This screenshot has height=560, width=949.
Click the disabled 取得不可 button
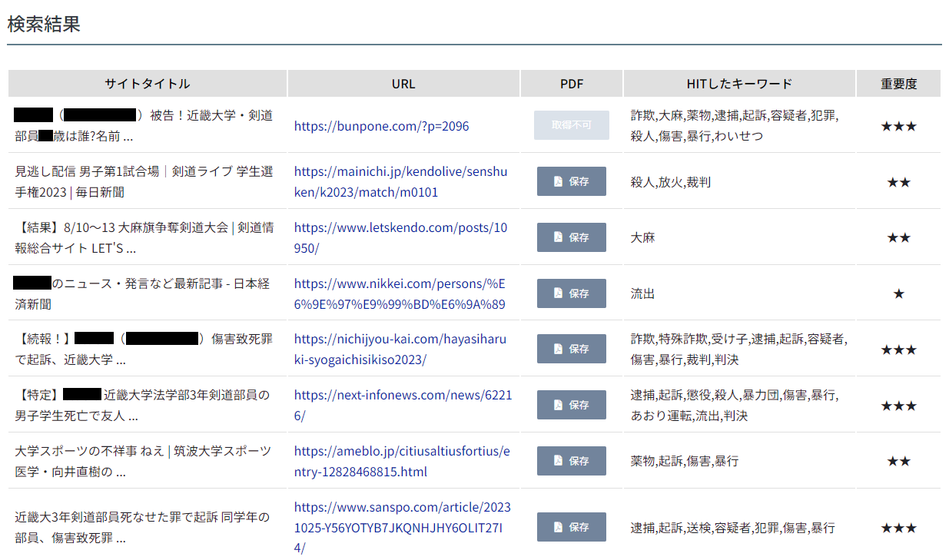pyautogui.click(x=571, y=125)
